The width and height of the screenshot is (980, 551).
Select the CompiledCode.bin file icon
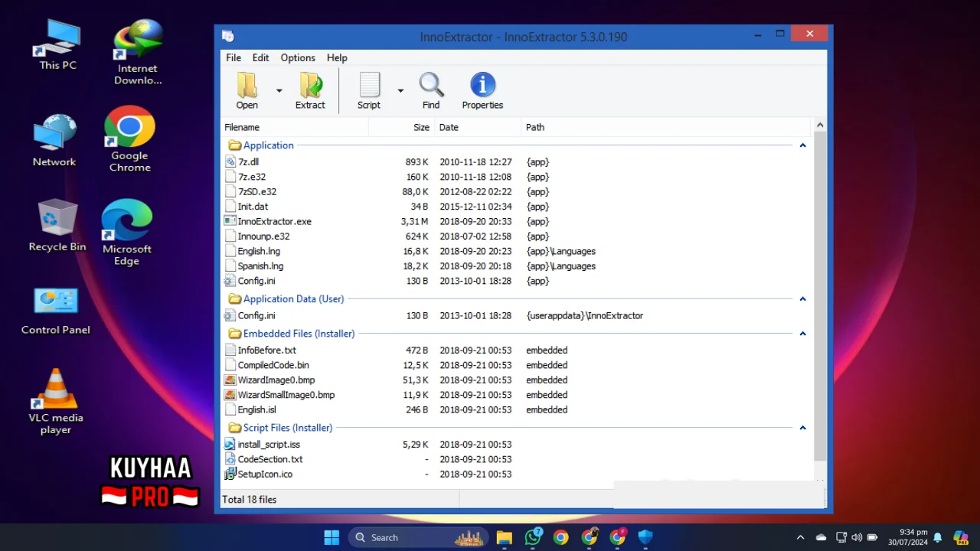coord(231,365)
